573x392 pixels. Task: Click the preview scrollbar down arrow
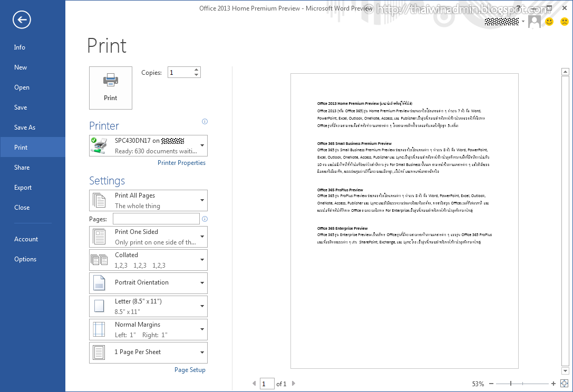565,371
